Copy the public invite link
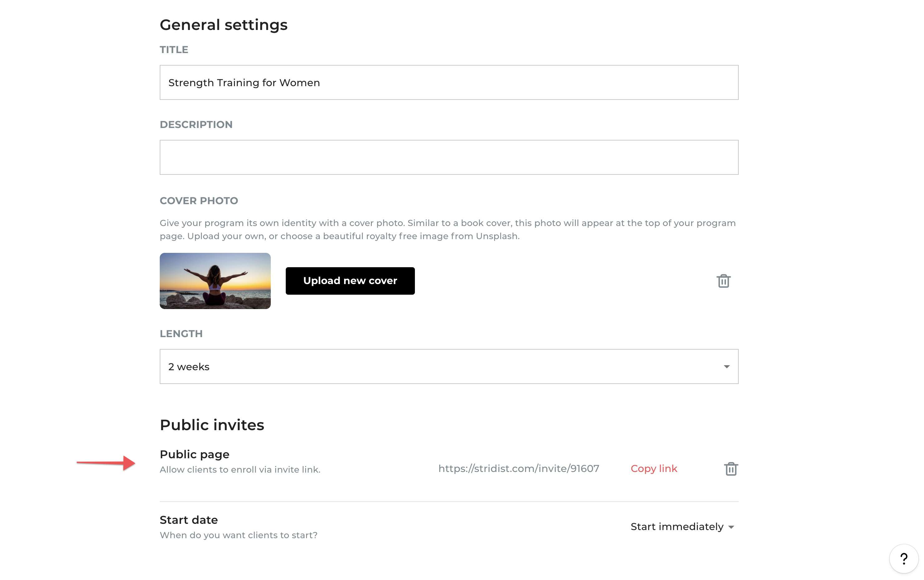Image resolution: width=924 pixels, height=580 pixels. point(654,468)
